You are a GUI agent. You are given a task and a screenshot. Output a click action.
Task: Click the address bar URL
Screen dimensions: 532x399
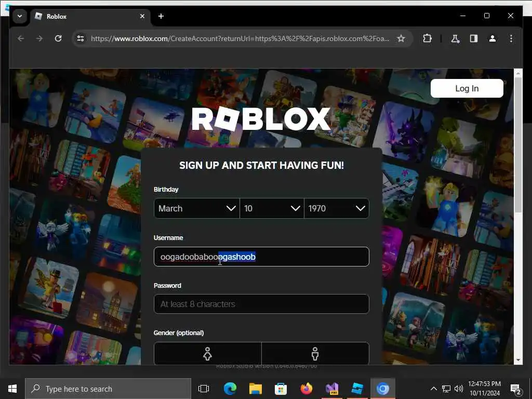(x=240, y=38)
